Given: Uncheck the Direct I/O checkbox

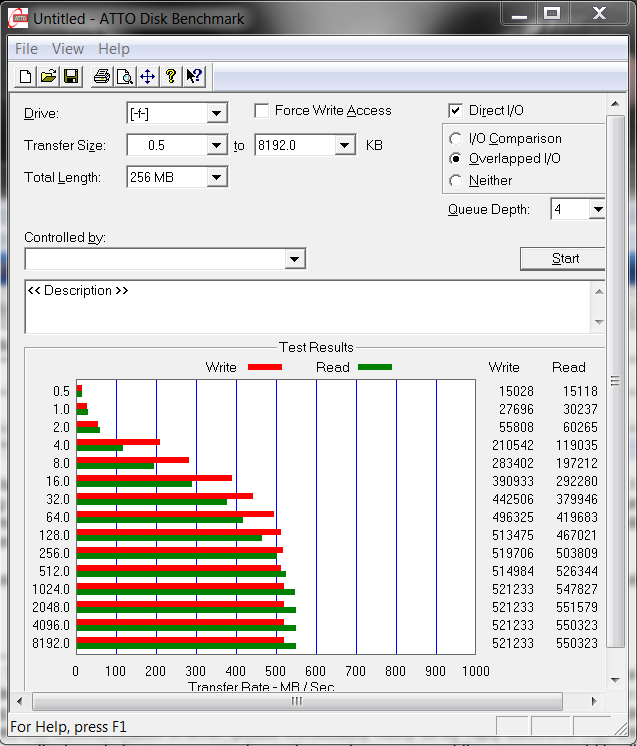Looking at the screenshot, I should tap(456, 111).
